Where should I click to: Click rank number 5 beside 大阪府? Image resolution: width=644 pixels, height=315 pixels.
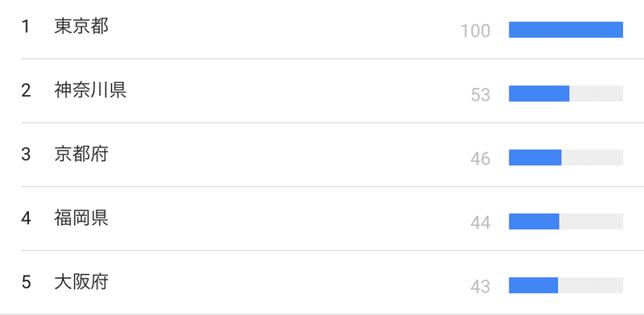coord(26,283)
